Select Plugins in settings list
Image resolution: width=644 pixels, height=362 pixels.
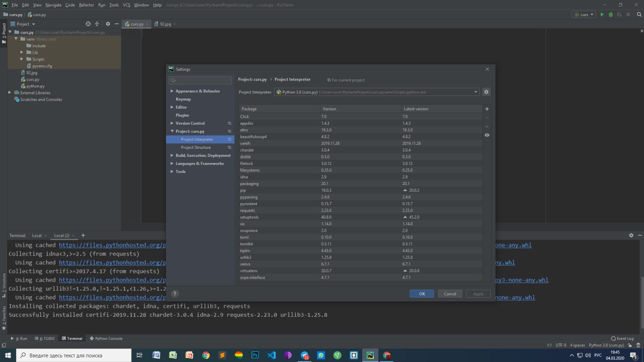tap(182, 115)
